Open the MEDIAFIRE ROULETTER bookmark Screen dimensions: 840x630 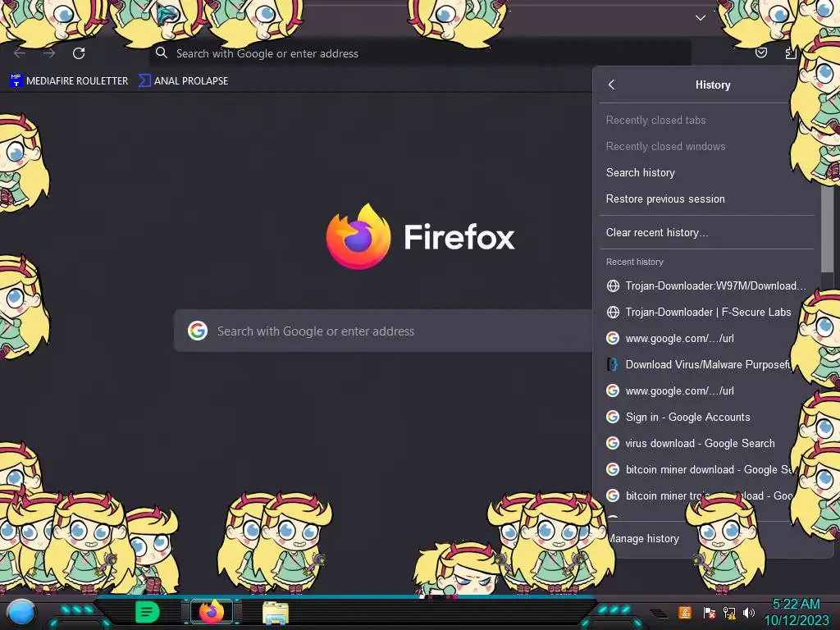tap(69, 81)
